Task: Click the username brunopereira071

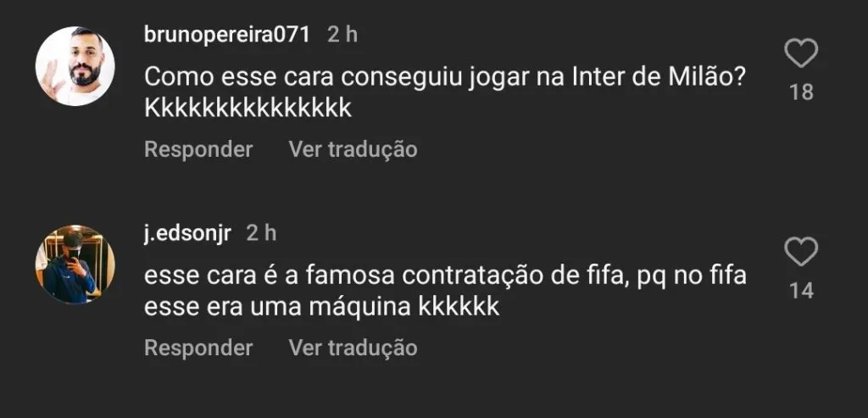Action: [x=227, y=35]
